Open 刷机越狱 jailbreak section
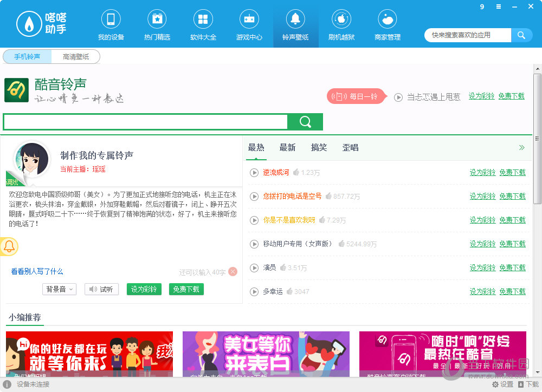This screenshot has height=392, width=542. tap(341, 25)
